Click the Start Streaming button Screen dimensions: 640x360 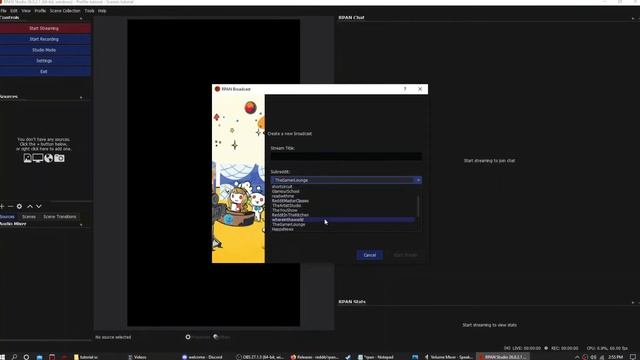click(x=44, y=28)
